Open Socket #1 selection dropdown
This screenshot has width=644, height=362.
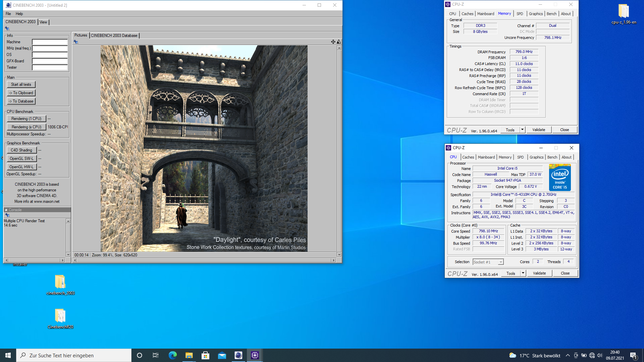(488, 262)
